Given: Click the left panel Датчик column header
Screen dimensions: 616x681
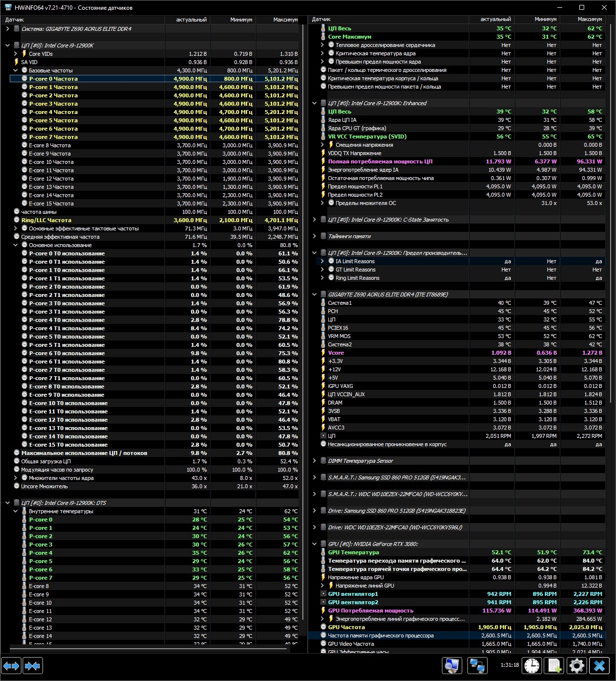Looking at the screenshot, I should 83,20.
